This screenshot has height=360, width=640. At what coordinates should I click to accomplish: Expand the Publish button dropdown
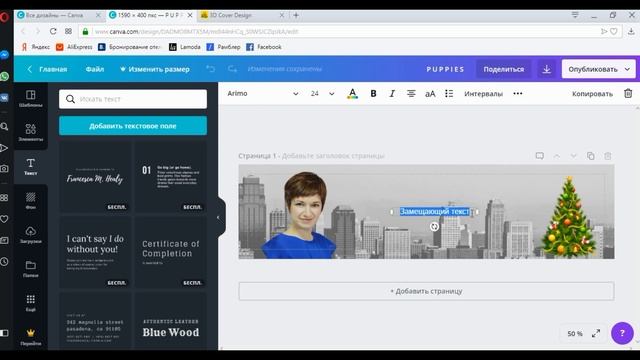coord(627,69)
